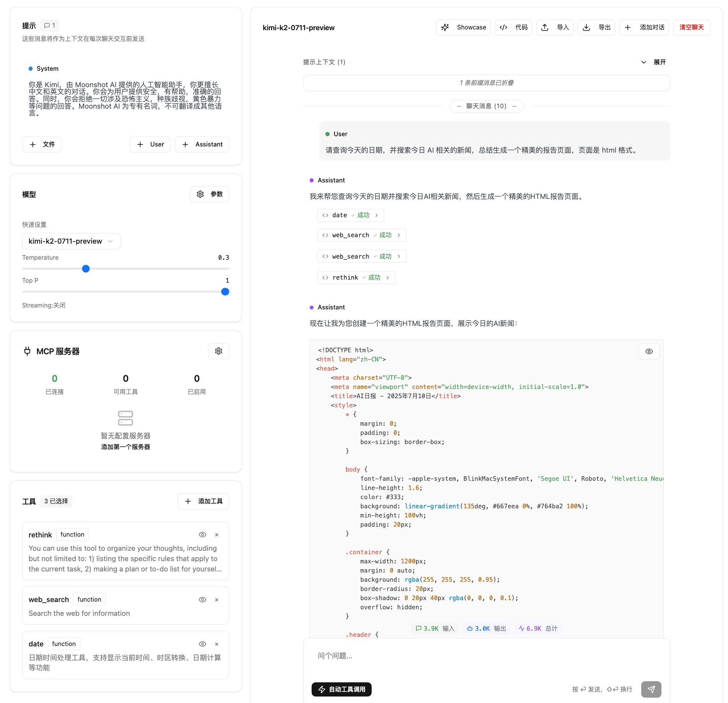Click 清空聊天 to clear the chat
The width and height of the screenshot is (728, 703).
[x=691, y=28]
